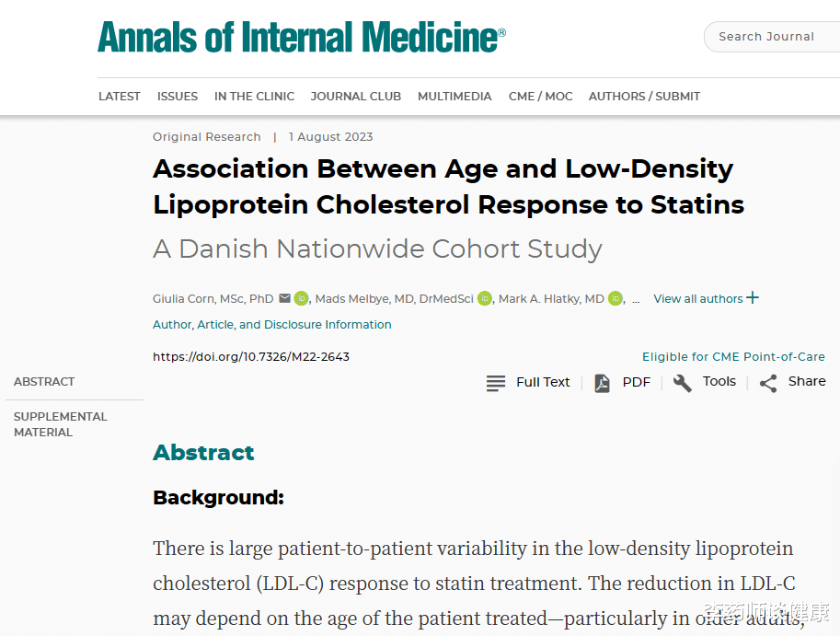The height and width of the screenshot is (636, 840).
Task: Click the Annals of Internal Medicine logo
Action: (x=301, y=38)
